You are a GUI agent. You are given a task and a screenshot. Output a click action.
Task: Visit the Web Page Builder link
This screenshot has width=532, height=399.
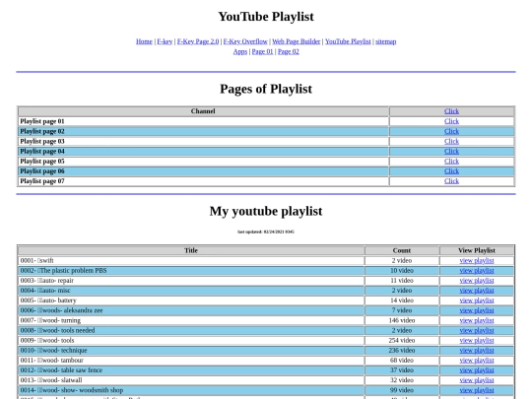click(x=297, y=41)
